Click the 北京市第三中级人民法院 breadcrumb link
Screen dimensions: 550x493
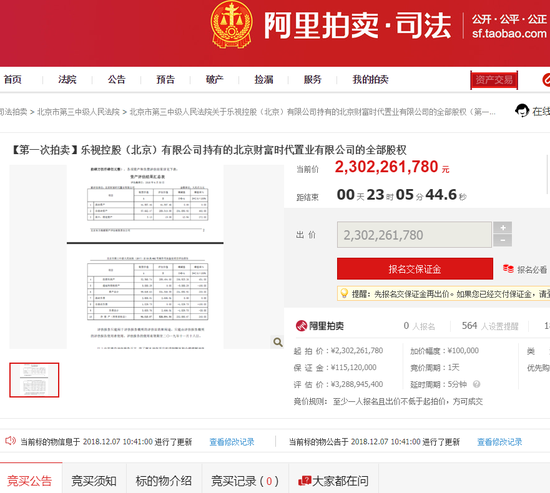click(x=78, y=112)
